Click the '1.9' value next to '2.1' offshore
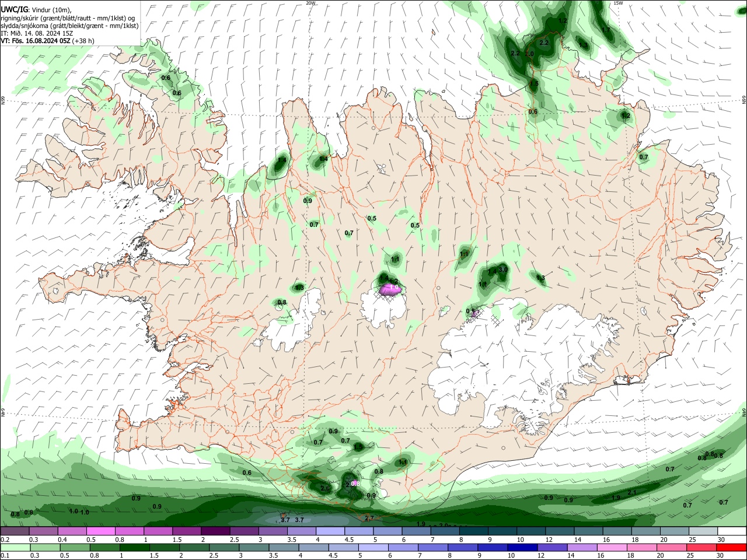 (616, 498)
